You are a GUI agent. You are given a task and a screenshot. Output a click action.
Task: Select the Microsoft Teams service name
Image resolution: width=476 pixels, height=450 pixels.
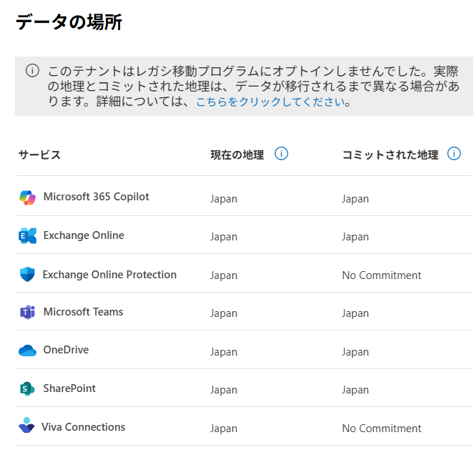[83, 312]
